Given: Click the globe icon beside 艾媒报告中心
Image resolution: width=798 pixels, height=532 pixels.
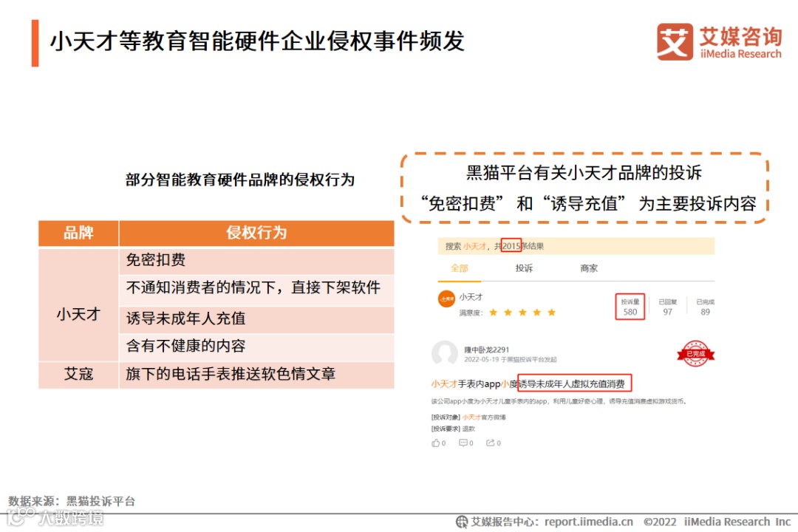Looking at the screenshot, I should tap(462, 522).
